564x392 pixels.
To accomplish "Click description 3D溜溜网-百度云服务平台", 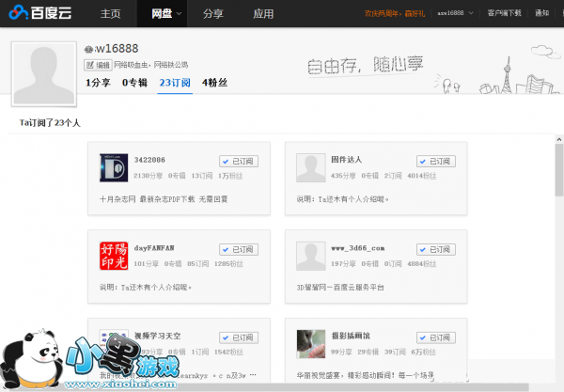I will pos(340,288).
